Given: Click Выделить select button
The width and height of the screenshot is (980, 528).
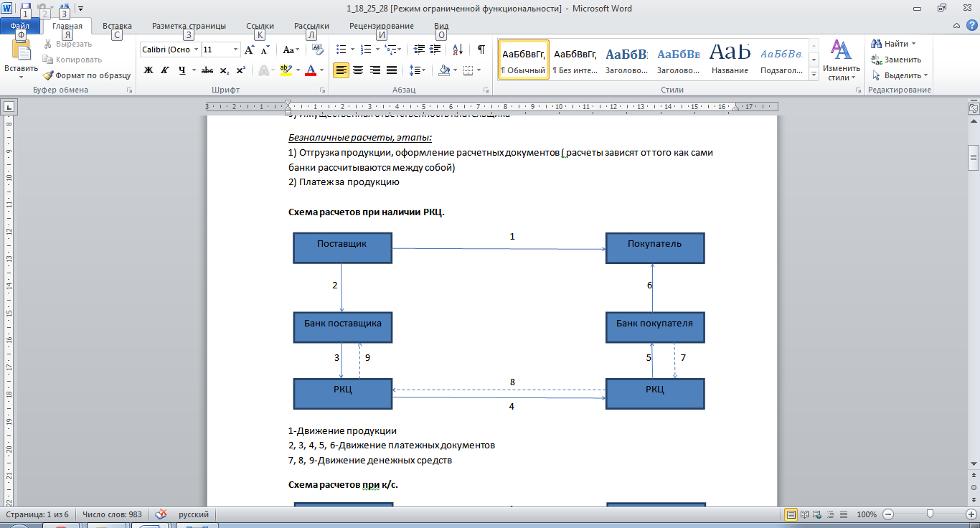Looking at the screenshot, I should (x=900, y=75).
